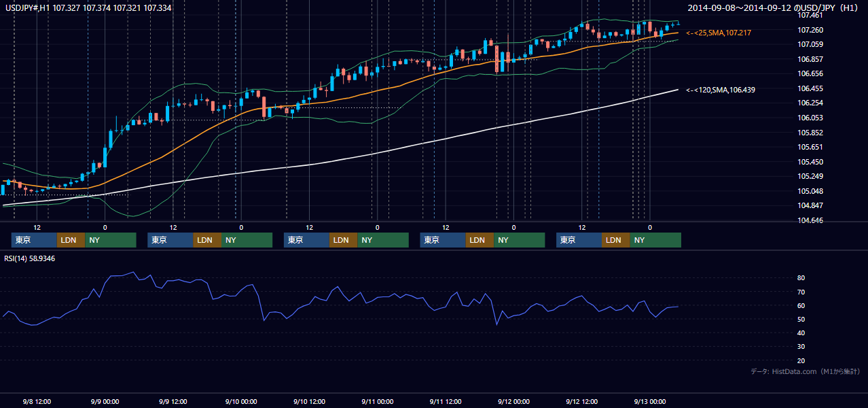Click the 9/10 12:00 time axis label
The height and width of the screenshot is (408, 868).
click(309, 401)
